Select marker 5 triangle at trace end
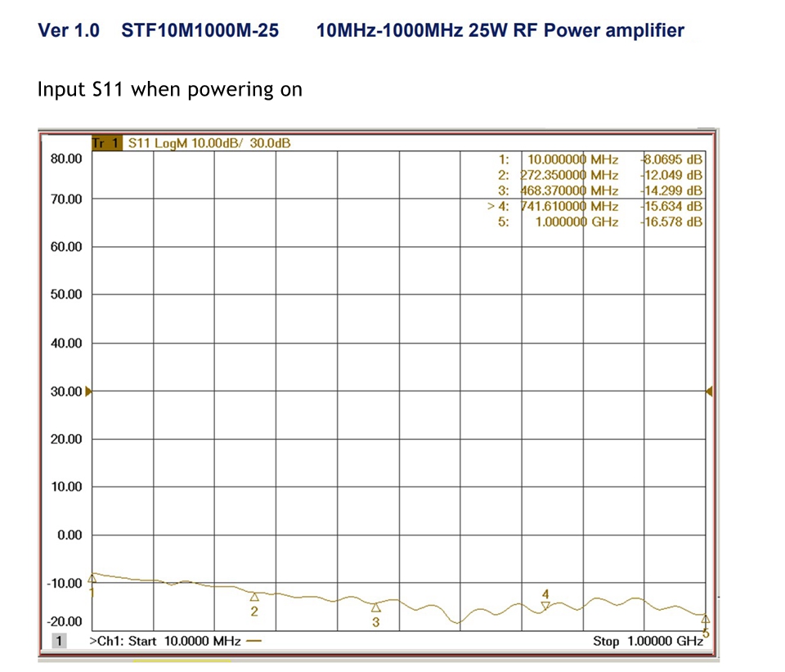 click(705, 621)
